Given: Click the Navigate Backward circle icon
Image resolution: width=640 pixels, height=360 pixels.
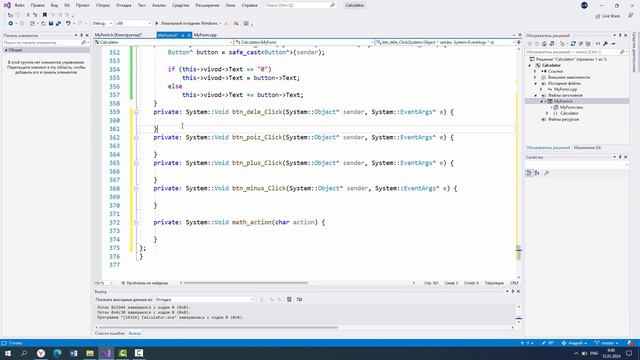Looking at the screenshot, I should [11, 24].
